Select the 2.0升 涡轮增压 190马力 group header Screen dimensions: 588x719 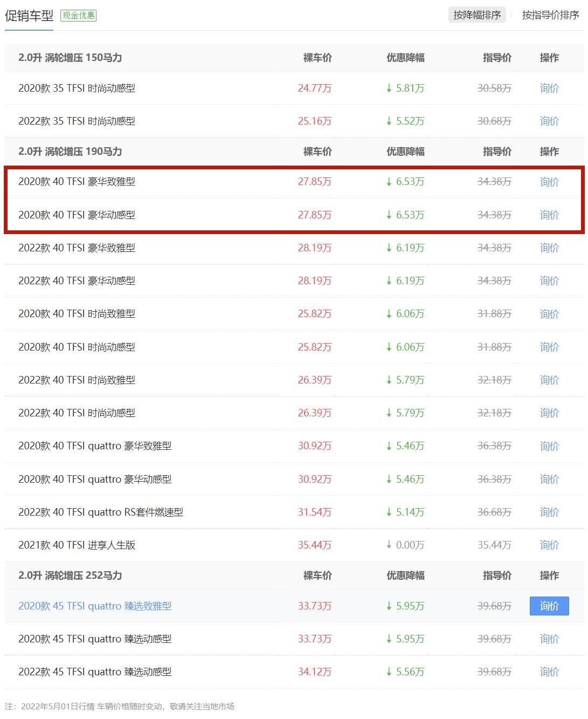point(70,152)
